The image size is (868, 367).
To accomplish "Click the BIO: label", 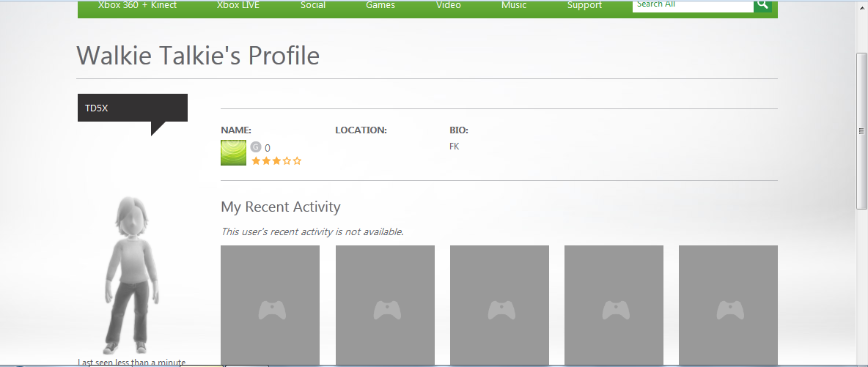I will click(459, 130).
